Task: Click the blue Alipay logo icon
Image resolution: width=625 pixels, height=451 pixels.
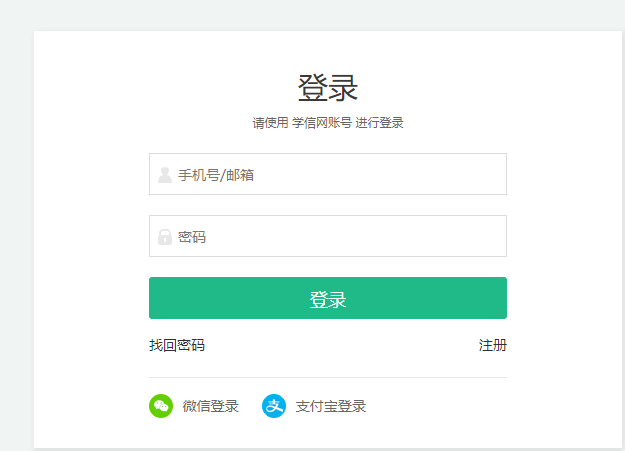Action: click(x=274, y=406)
